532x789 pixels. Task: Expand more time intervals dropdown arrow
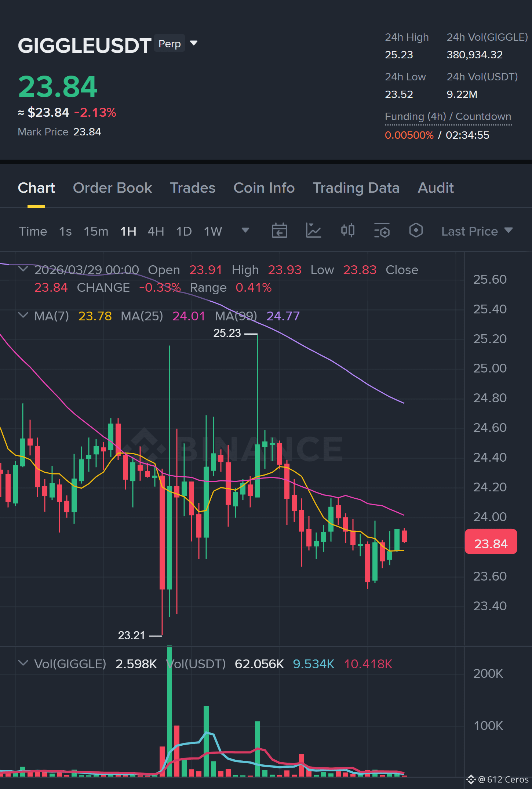point(245,230)
